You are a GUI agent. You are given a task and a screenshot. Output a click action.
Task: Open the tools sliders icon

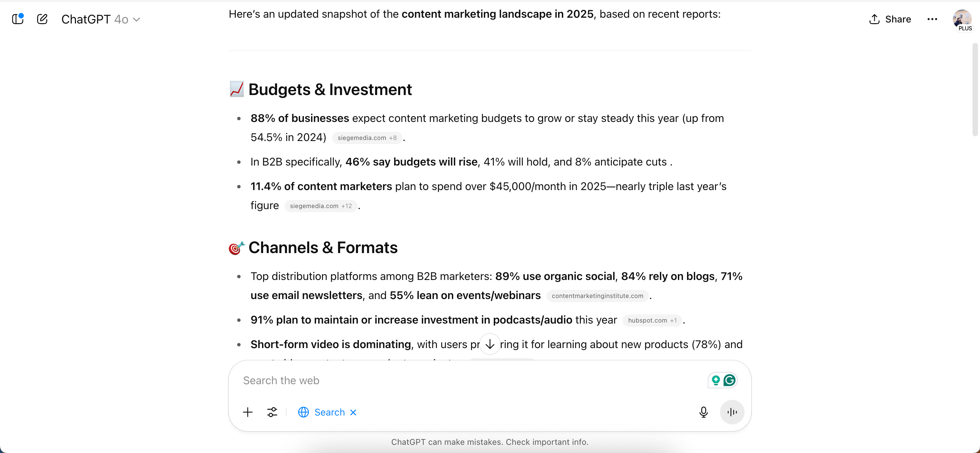272,412
